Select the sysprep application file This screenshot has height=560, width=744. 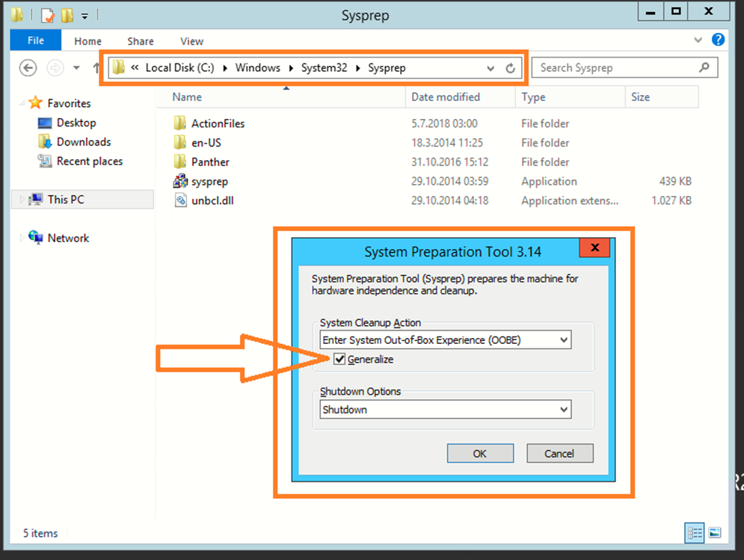click(x=209, y=181)
